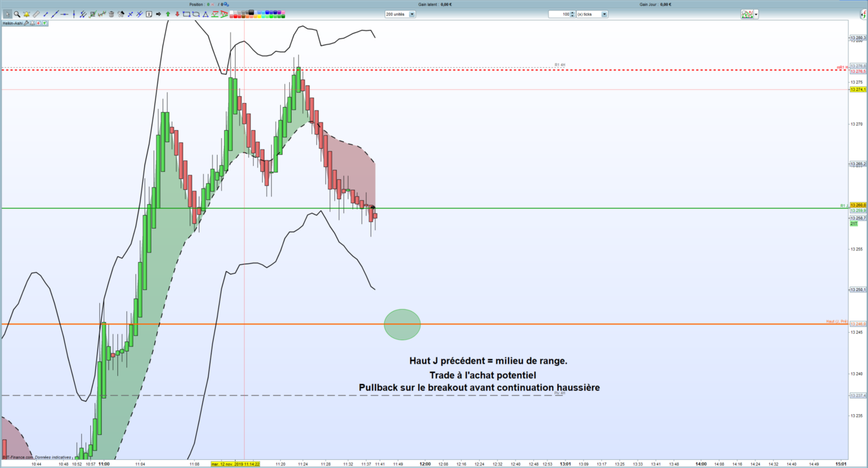Viewport: 868px width, 468px height.
Task: Select the triangle drawing tool
Action: pos(205,14)
